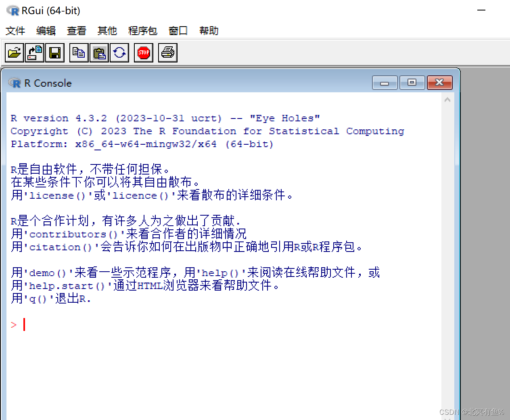Open the 其他 menu
The height and width of the screenshot is (420, 510).
point(107,31)
